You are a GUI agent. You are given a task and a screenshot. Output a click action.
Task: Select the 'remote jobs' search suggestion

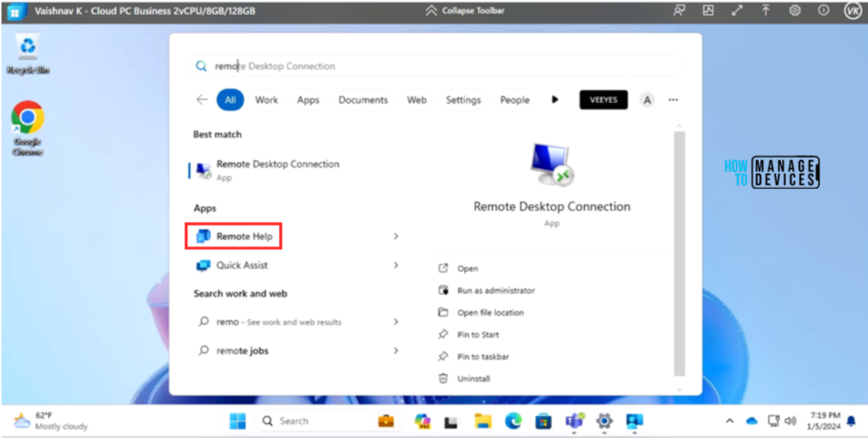click(x=233, y=351)
